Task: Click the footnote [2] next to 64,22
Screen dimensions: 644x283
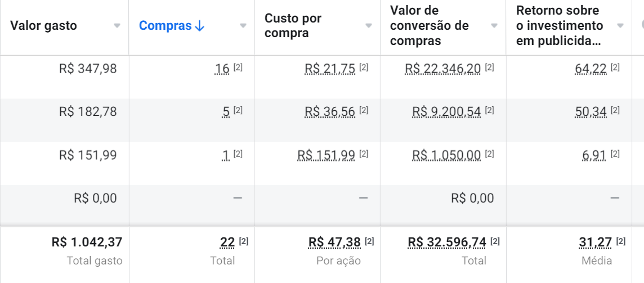Action: click(x=615, y=68)
